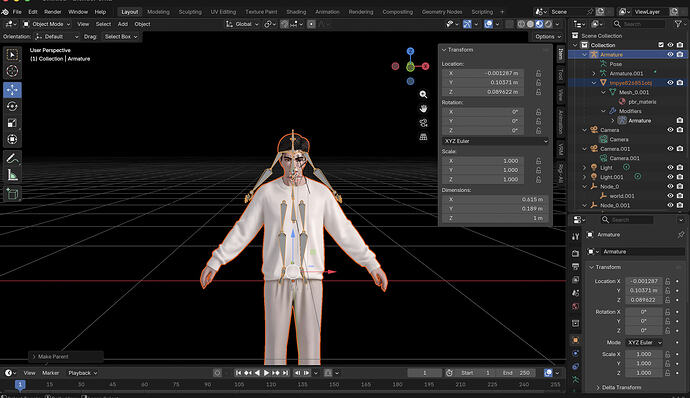Image resolution: width=690 pixels, height=398 pixels.
Task: Open the Object Mode dropdown
Action: tap(47, 24)
